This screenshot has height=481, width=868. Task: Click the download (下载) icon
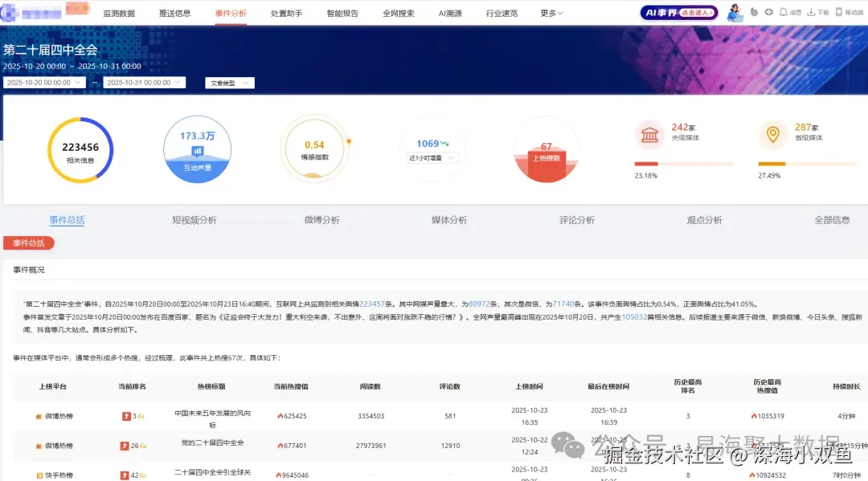click(811, 11)
